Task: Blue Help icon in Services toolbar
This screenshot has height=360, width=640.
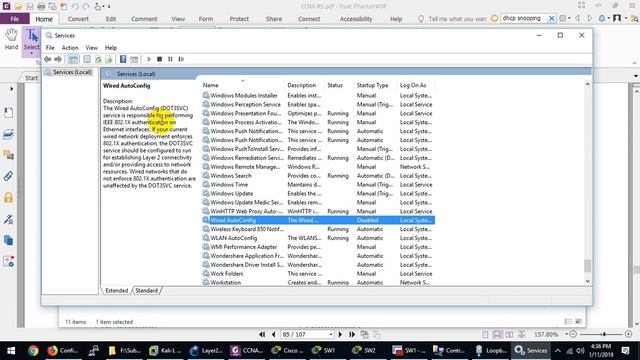Action: coord(123,59)
